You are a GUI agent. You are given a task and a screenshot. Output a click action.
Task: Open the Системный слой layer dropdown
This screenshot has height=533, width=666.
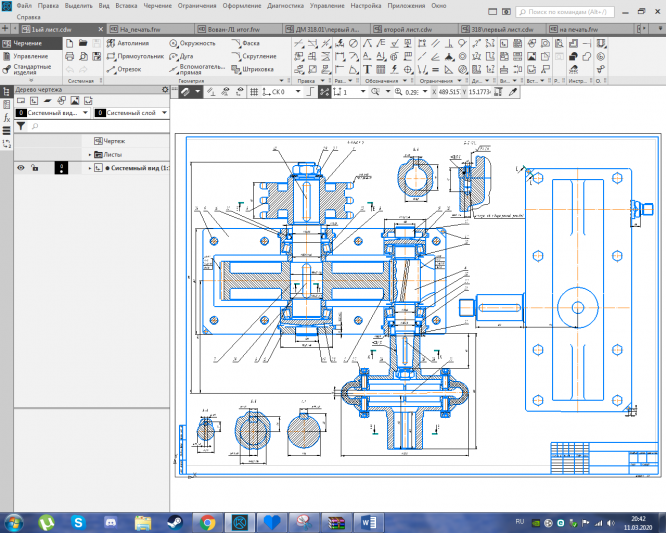[133, 113]
